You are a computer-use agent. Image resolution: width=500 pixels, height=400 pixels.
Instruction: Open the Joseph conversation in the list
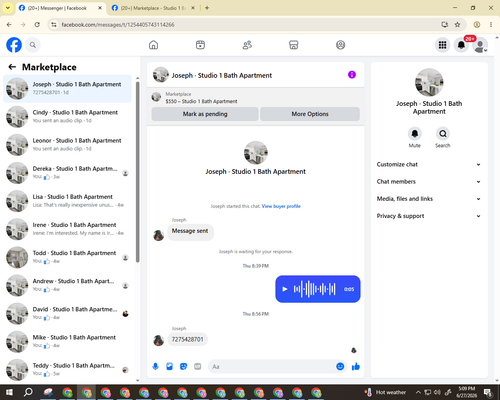click(x=67, y=89)
